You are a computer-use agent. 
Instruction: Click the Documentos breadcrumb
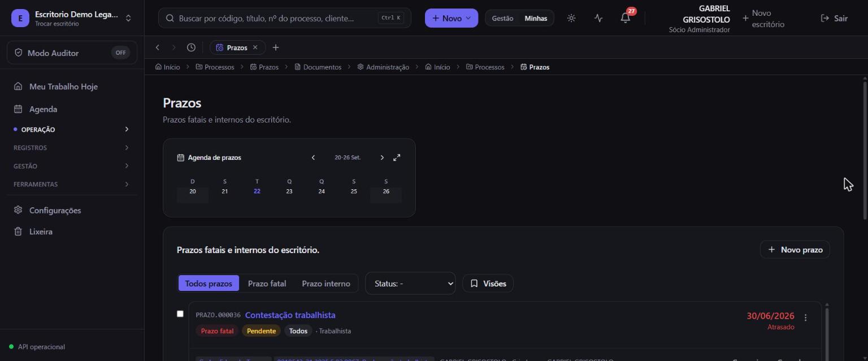[x=318, y=67]
